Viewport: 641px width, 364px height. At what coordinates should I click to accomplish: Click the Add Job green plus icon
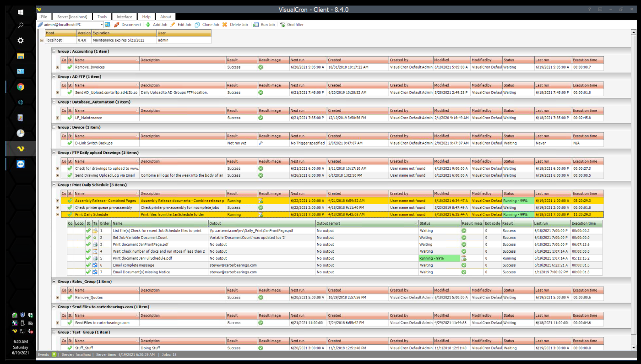click(148, 25)
